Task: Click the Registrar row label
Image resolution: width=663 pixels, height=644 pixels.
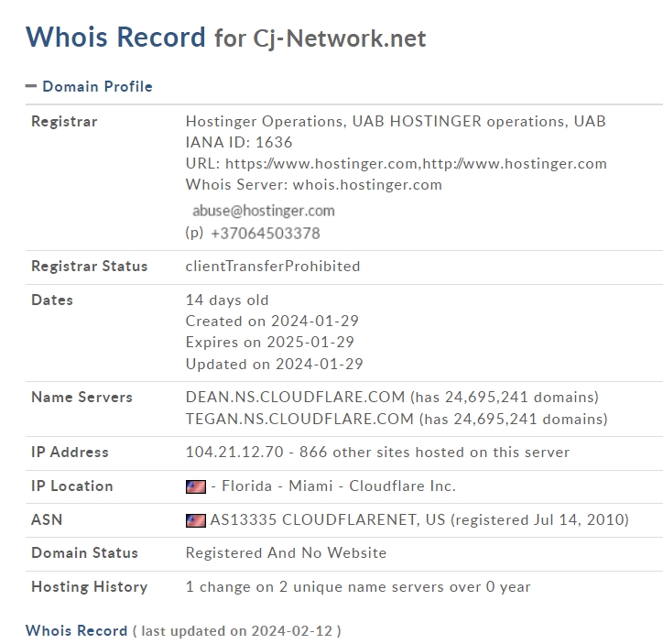Action: click(64, 121)
